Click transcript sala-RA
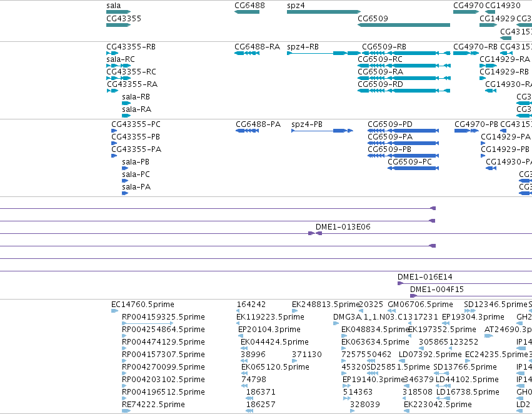 [x=126, y=116]
